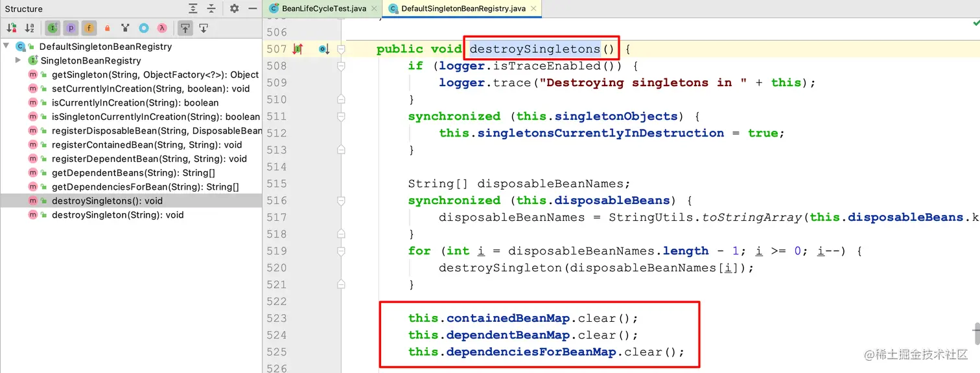Select getDependentBeans(String) method
980x373 pixels.
(x=134, y=173)
